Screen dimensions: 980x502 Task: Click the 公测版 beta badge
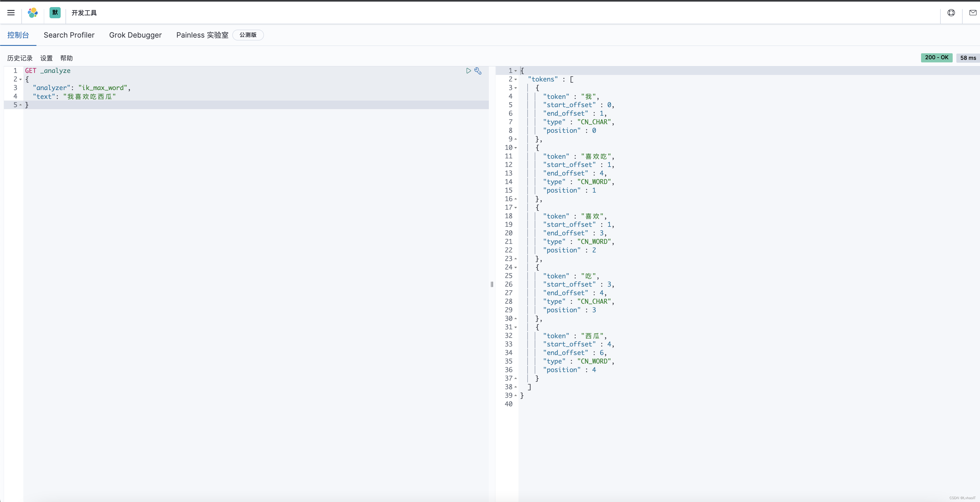tap(248, 35)
